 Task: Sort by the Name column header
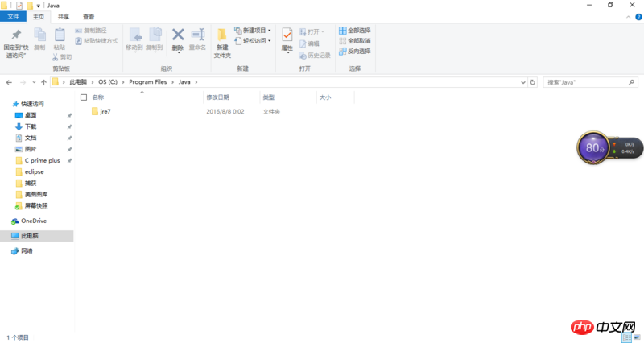click(x=97, y=97)
